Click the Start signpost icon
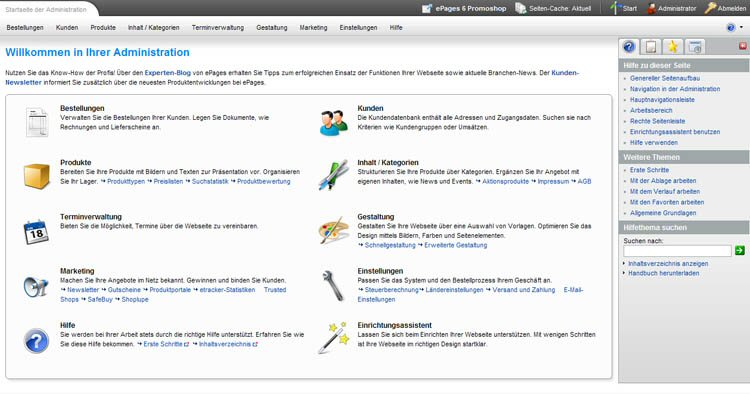Viewport: 750px width, 394px height. tap(615, 8)
